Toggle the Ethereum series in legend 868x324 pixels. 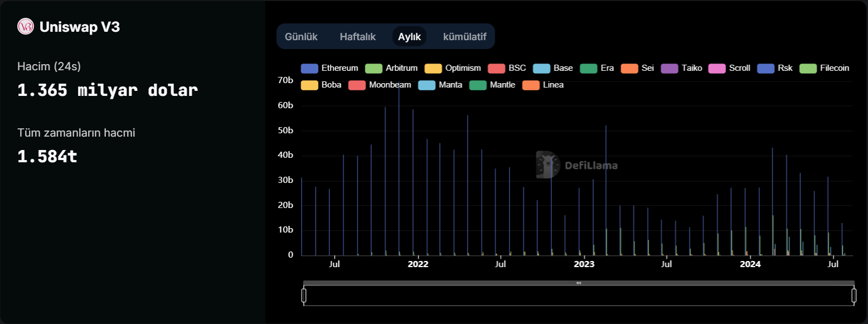pos(329,68)
